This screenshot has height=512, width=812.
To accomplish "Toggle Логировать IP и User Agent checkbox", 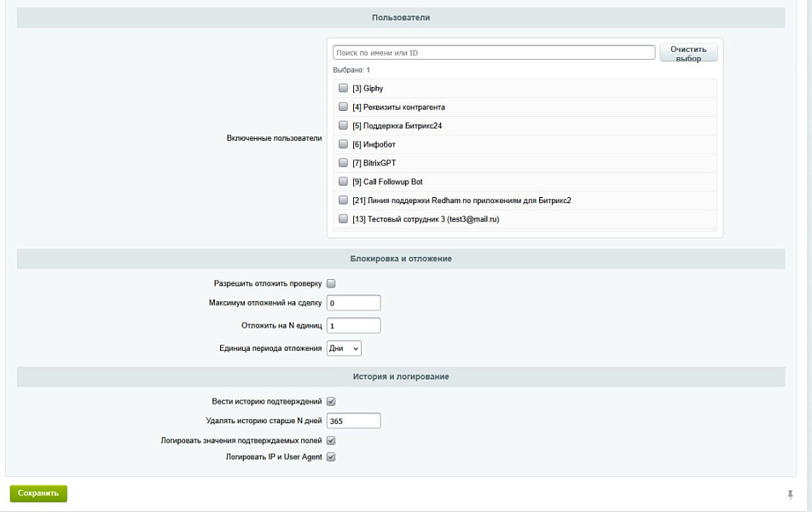I will coord(331,457).
